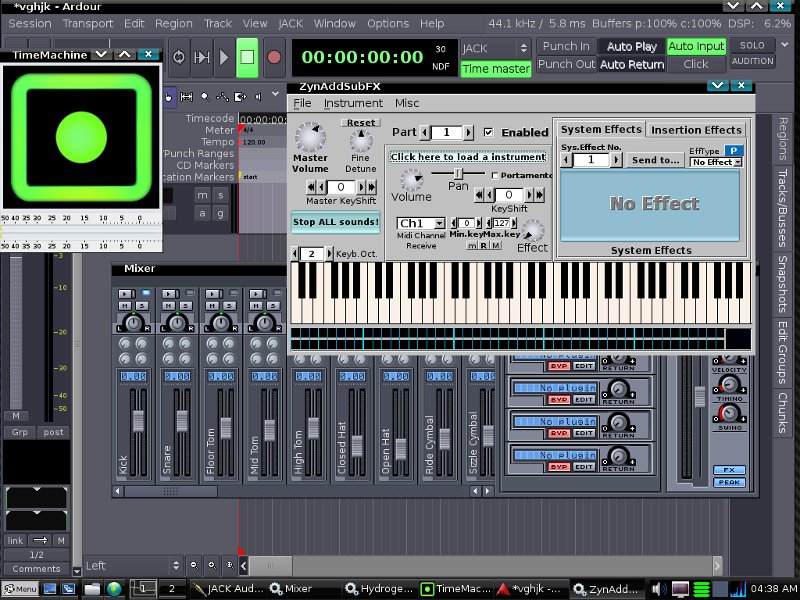The width and height of the screenshot is (800, 600).
Task: Click Stop ALL sounds! button
Action: [336, 222]
